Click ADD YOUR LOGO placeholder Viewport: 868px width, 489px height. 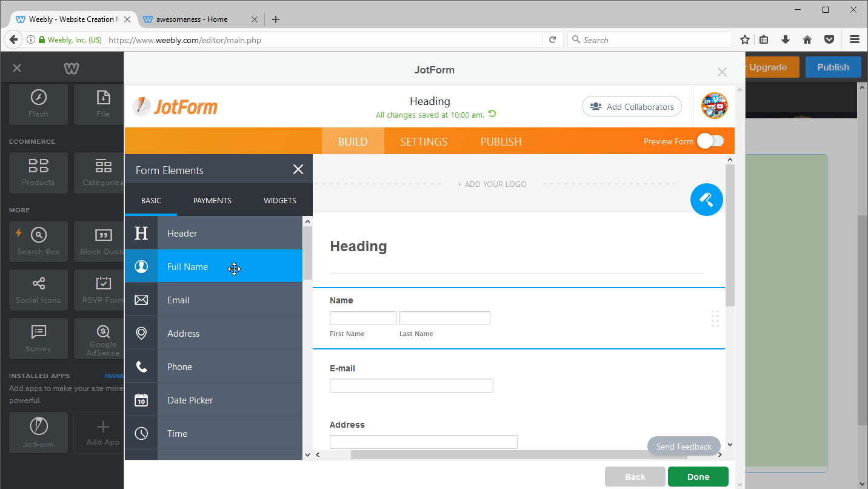coord(492,184)
